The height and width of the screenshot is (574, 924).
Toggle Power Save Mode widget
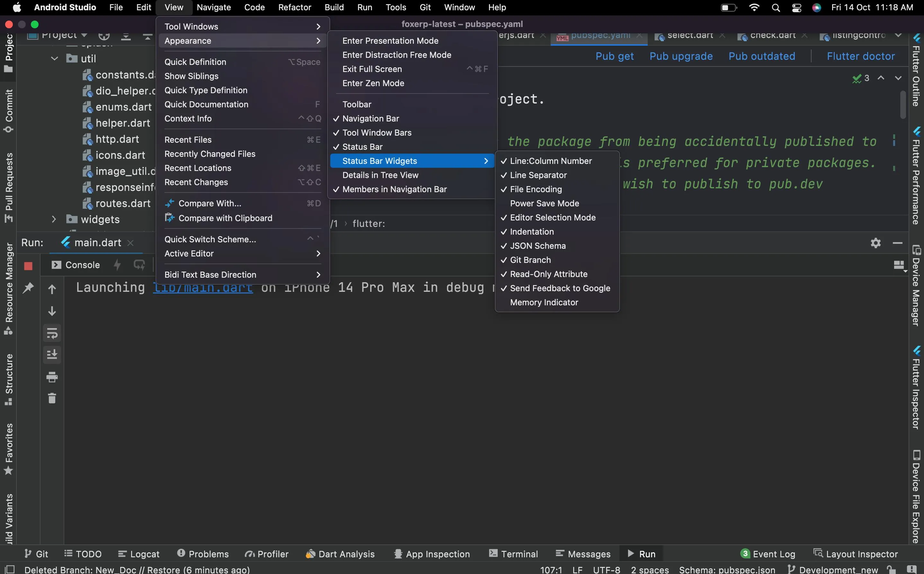(x=544, y=203)
